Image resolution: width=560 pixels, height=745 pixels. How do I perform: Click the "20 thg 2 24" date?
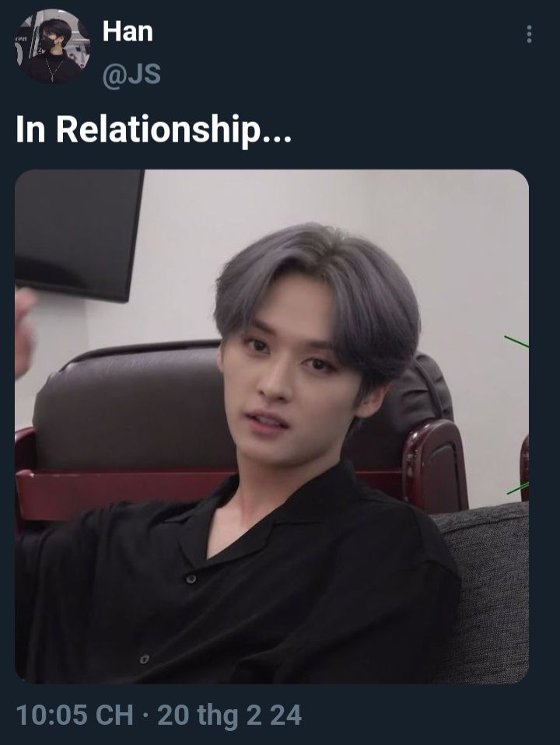click(x=229, y=715)
